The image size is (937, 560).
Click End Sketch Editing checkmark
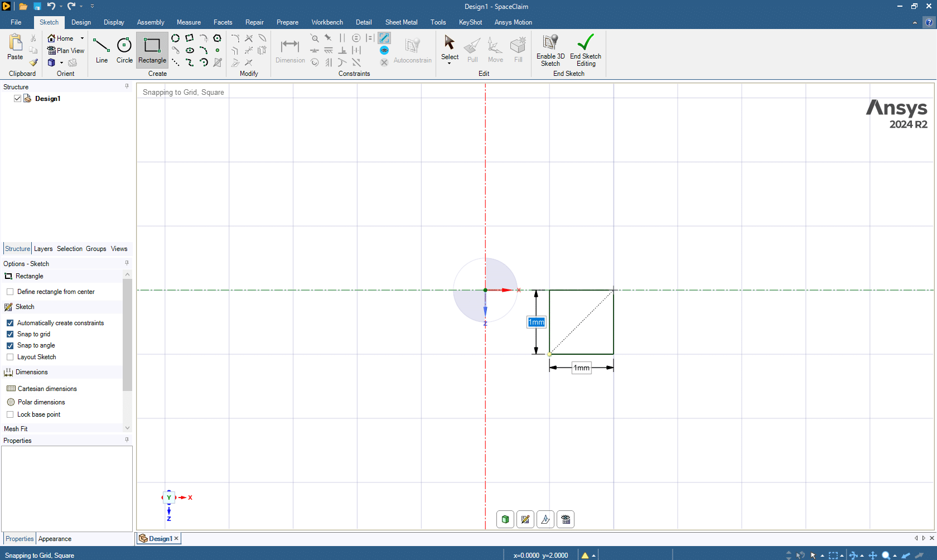[585, 43]
